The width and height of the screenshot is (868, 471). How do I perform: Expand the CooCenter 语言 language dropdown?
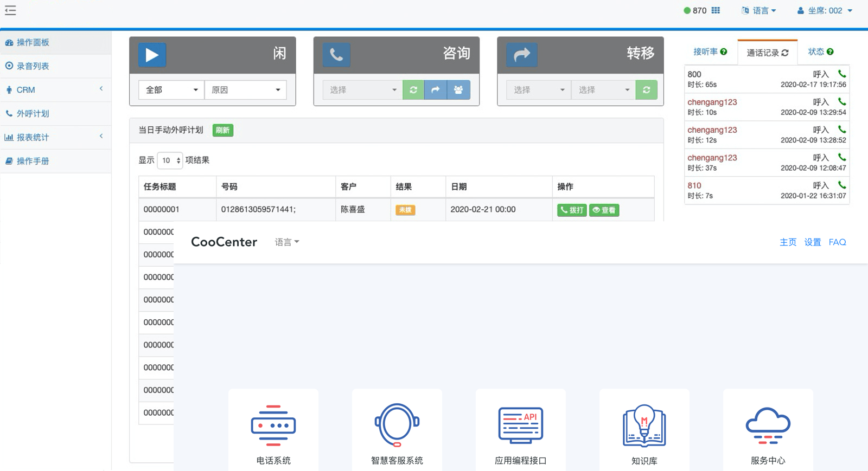(x=286, y=242)
